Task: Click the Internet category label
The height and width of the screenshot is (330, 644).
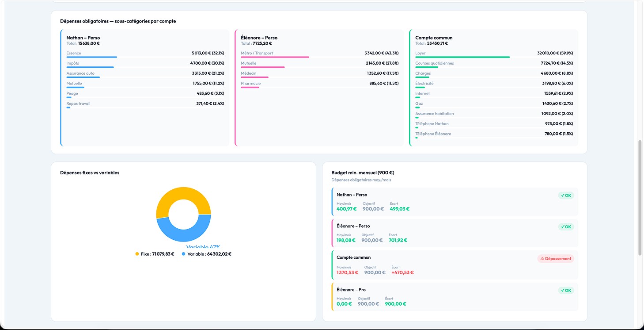Action: [422, 93]
